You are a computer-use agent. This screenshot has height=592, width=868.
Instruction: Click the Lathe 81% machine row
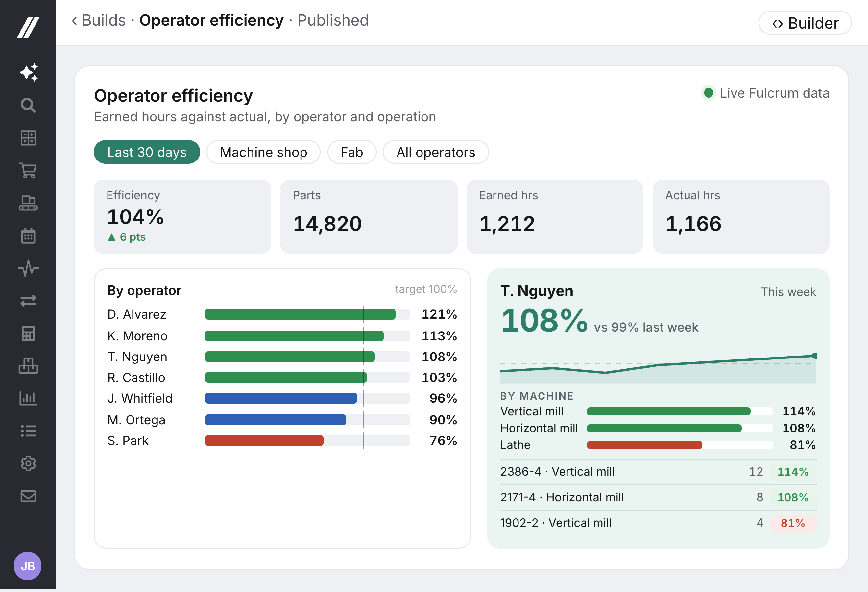click(658, 445)
